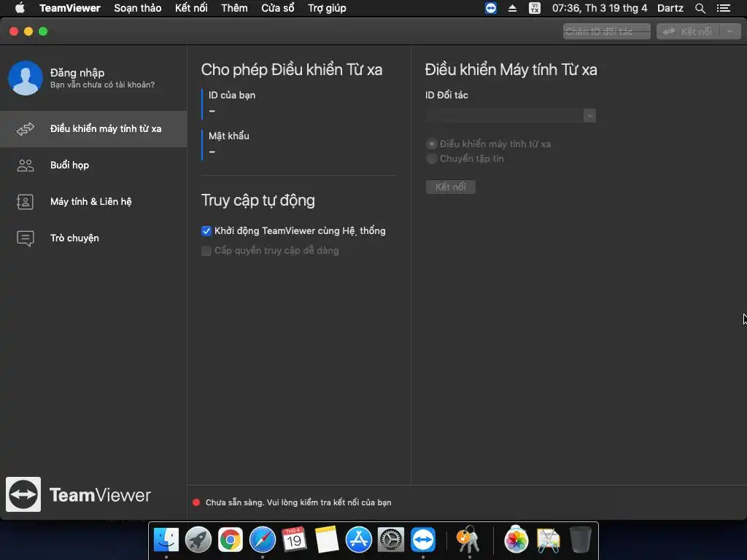
Task: Click the status text Chưa sẵn sàng
Action: [298, 502]
